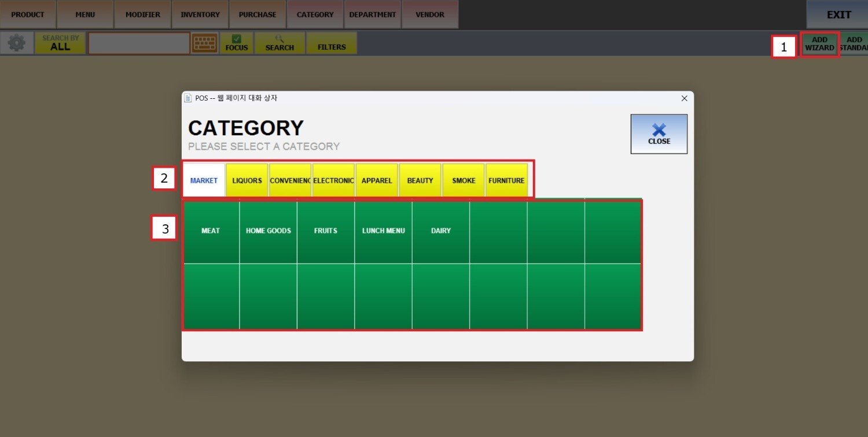Switch to the Liquors tab

click(247, 180)
